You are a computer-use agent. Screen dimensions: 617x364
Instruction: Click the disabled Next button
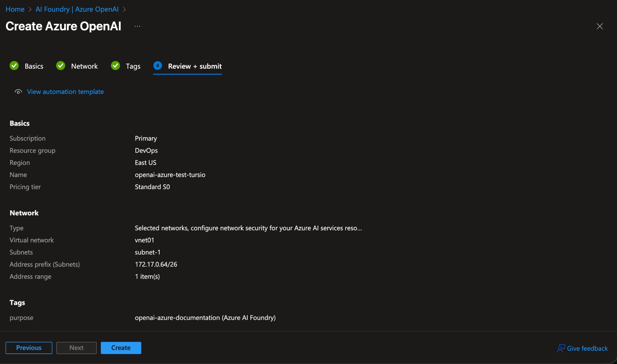pos(76,348)
